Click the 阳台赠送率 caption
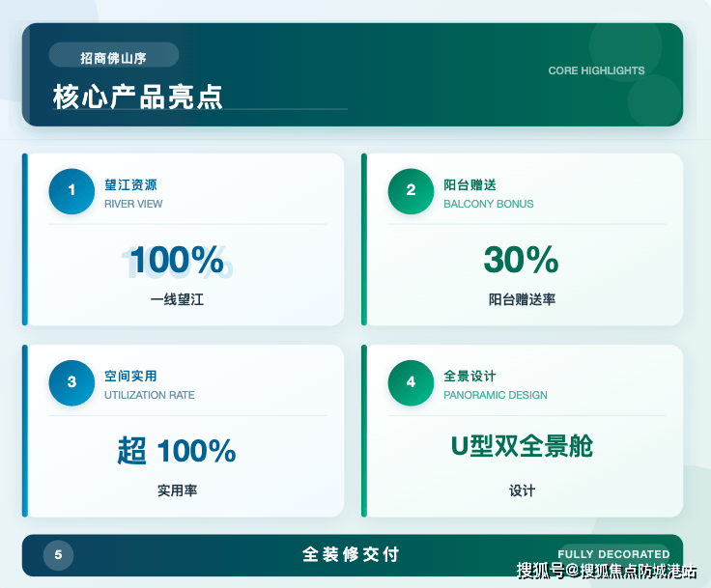 tap(522, 299)
